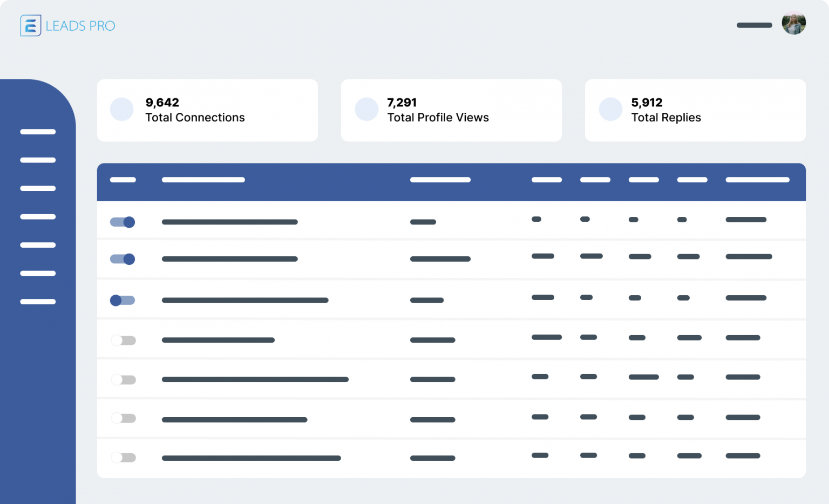Click the half-enabled toggle in the third row
The image size is (829, 504).
point(123,300)
